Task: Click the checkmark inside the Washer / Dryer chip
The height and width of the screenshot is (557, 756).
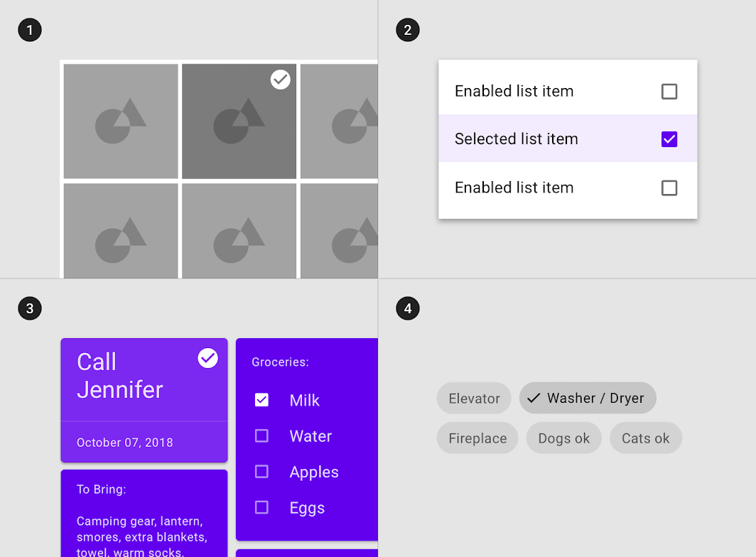Action: click(533, 398)
